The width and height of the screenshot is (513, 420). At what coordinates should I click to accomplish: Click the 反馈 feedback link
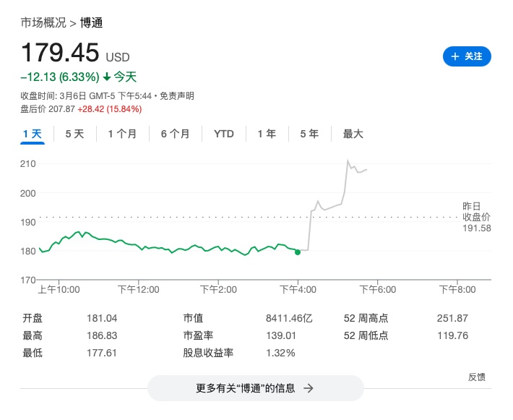coord(476,377)
